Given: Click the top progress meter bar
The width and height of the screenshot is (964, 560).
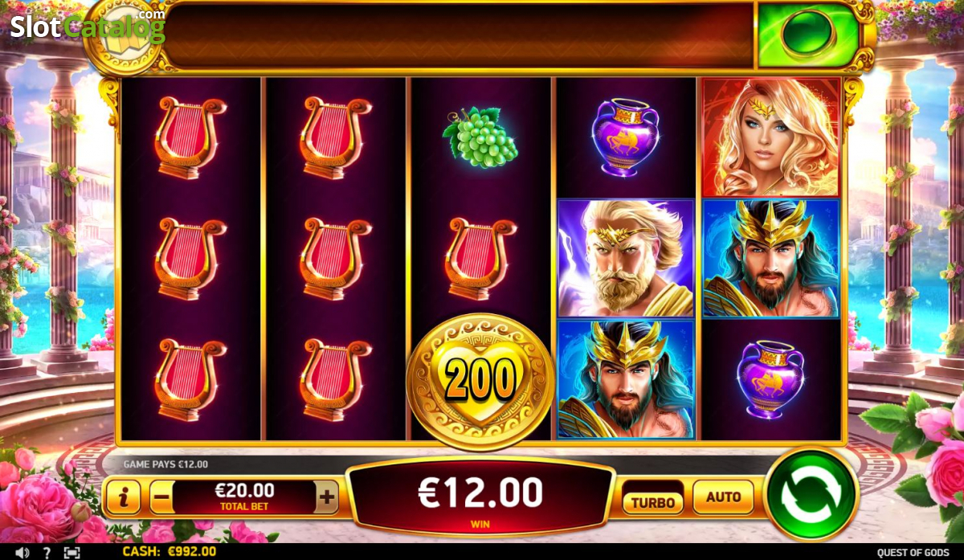Looking at the screenshot, I should (458, 35).
